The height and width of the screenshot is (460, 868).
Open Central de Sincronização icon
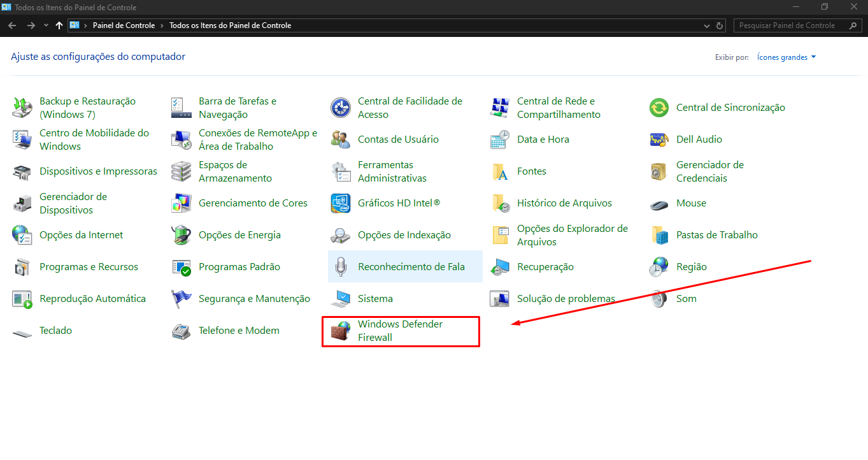pos(659,108)
